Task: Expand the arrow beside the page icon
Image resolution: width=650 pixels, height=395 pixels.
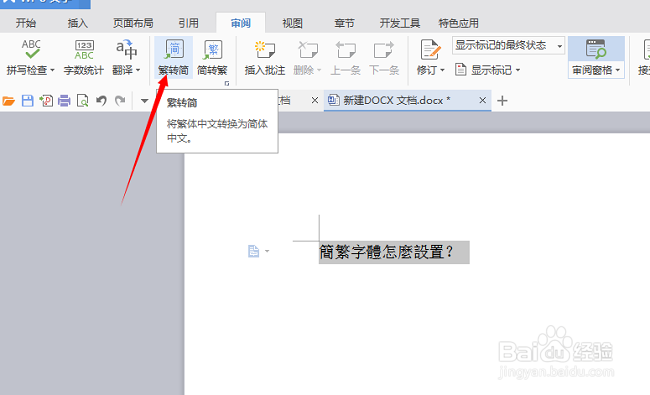Action: [x=267, y=251]
